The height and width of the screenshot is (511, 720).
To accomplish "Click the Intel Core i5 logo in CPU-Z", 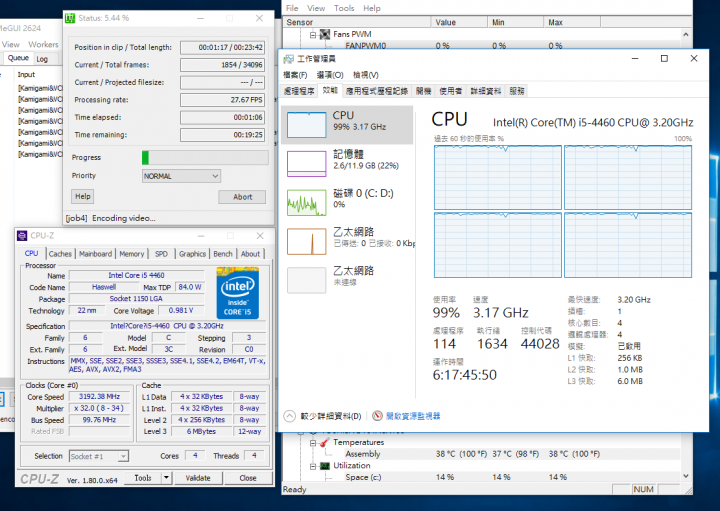I will pyautogui.click(x=237, y=294).
